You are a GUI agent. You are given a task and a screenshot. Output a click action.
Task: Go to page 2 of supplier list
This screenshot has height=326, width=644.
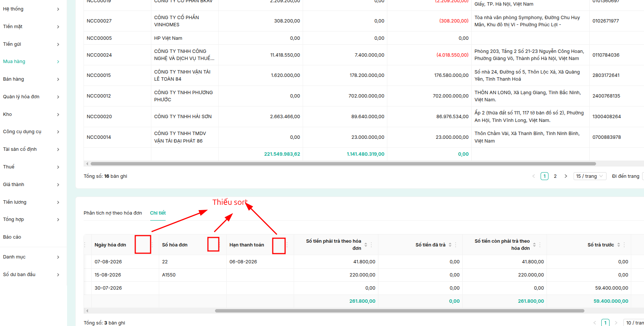click(555, 176)
